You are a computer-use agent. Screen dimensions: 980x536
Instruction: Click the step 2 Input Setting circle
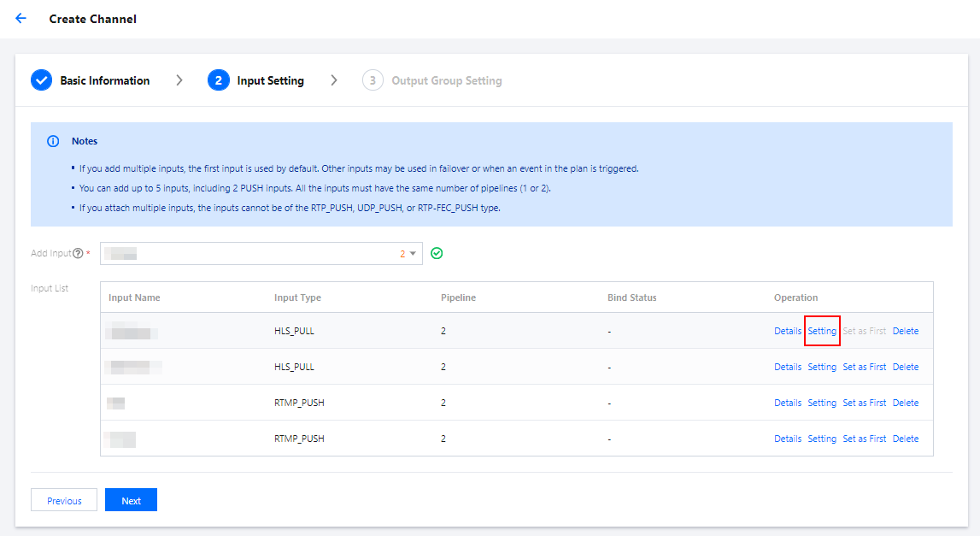(x=218, y=80)
